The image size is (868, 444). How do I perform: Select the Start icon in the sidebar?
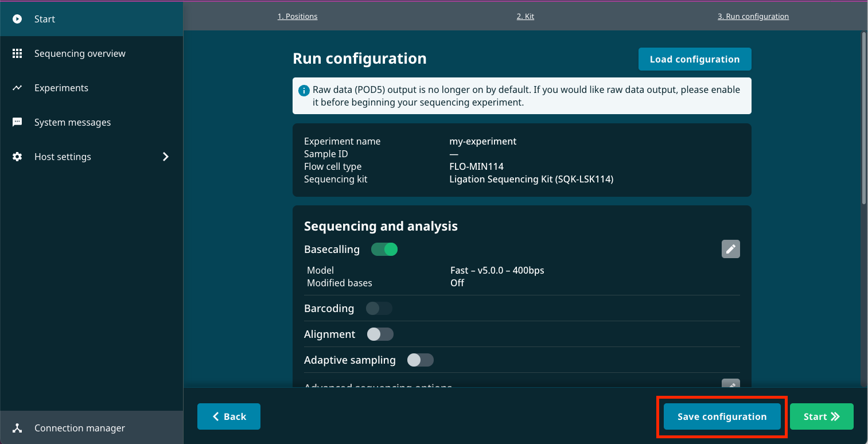(17, 18)
